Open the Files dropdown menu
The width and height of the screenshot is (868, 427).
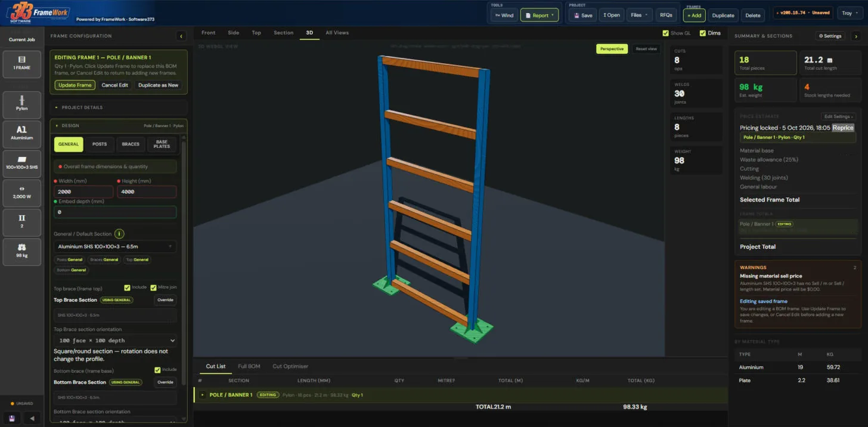click(x=639, y=15)
